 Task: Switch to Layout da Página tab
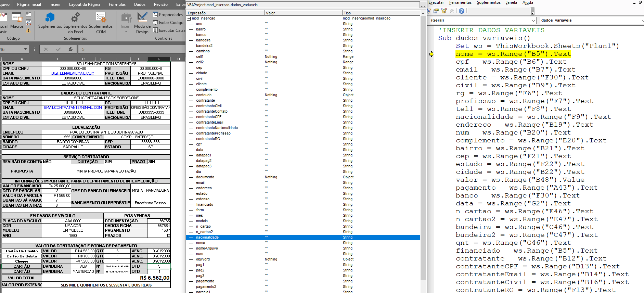tap(85, 5)
